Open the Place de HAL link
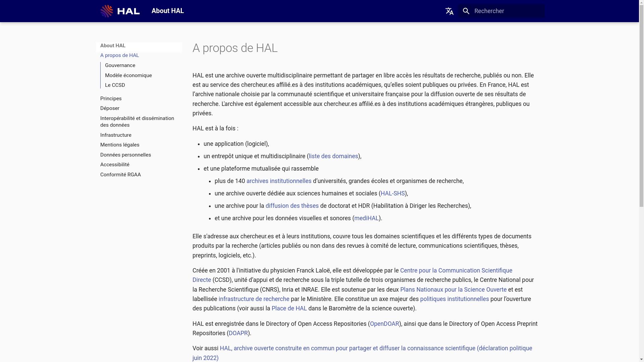The height and width of the screenshot is (362, 644). (x=289, y=308)
